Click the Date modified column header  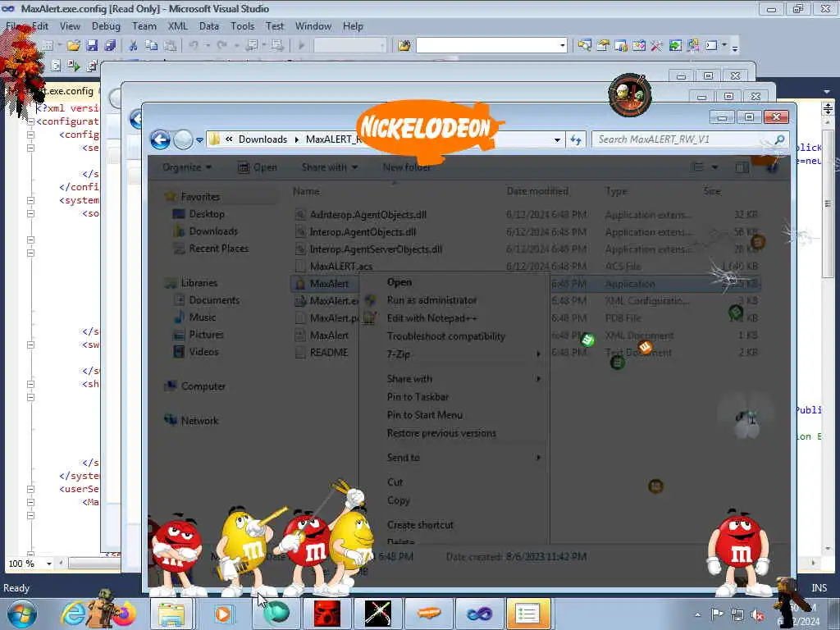click(x=537, y=191)
